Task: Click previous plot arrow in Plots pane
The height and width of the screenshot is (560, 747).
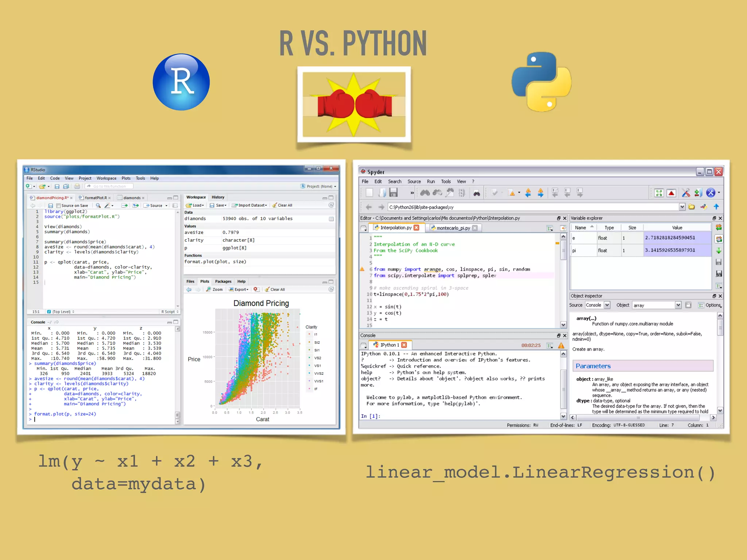Action: click(189, 289)
